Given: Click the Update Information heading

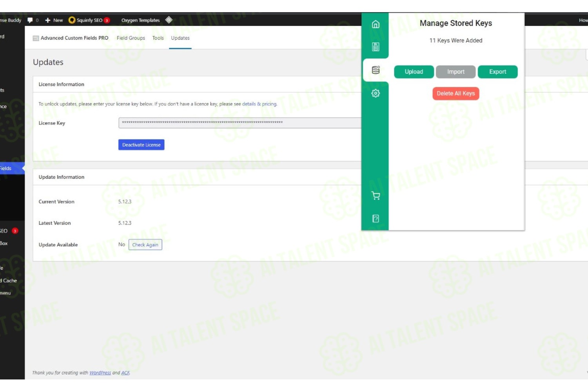Looking at the screenshot, I should click(61, 177).
